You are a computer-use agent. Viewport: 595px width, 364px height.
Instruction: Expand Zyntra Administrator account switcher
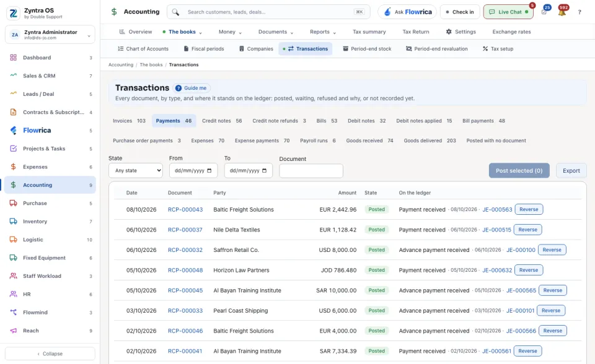[50, 35]
